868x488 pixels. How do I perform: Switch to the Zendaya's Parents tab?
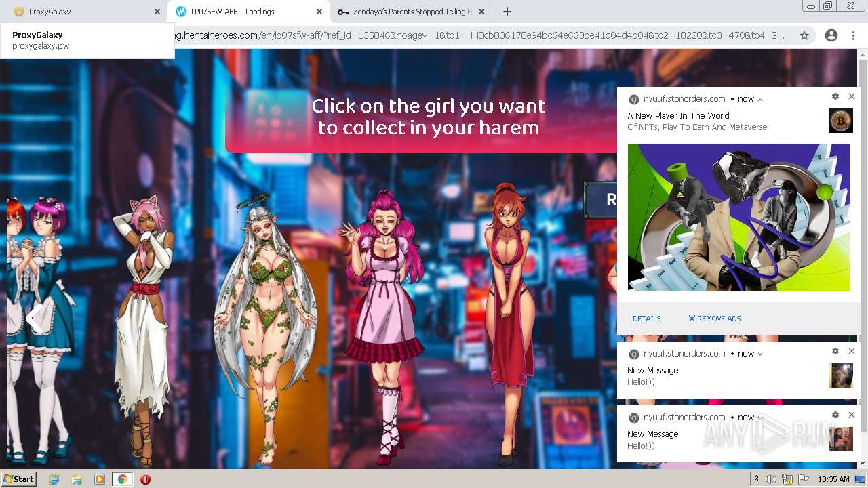[411, 12]
